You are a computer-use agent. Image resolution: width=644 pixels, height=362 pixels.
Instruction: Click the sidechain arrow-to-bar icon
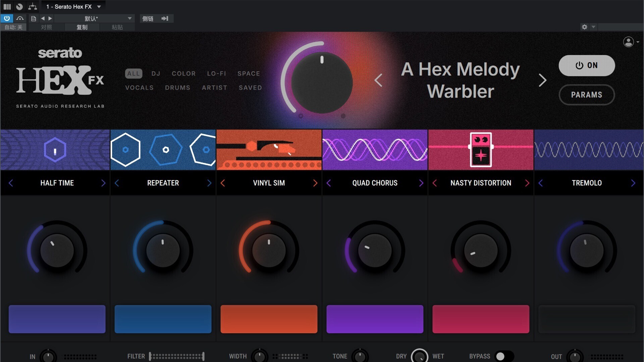(x=165, y=18)
